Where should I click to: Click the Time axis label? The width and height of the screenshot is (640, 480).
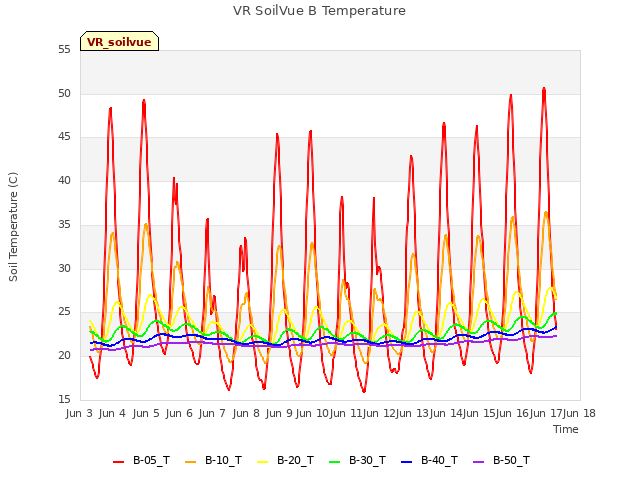click(565, 429)
